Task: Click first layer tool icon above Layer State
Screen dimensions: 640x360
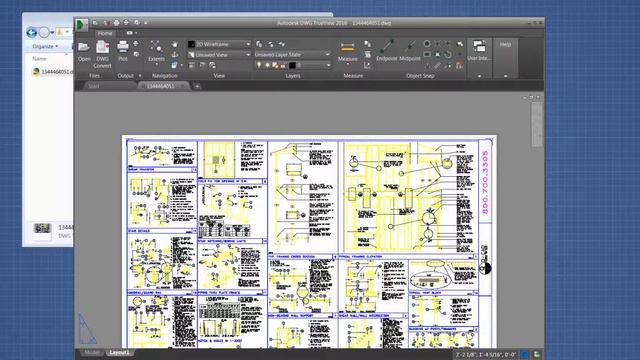Action: (x=259, y=44)
